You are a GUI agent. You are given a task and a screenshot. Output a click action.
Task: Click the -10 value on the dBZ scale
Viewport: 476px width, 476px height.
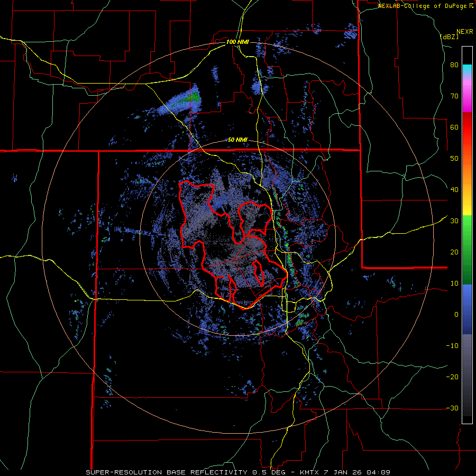click(x=452, y=346)
